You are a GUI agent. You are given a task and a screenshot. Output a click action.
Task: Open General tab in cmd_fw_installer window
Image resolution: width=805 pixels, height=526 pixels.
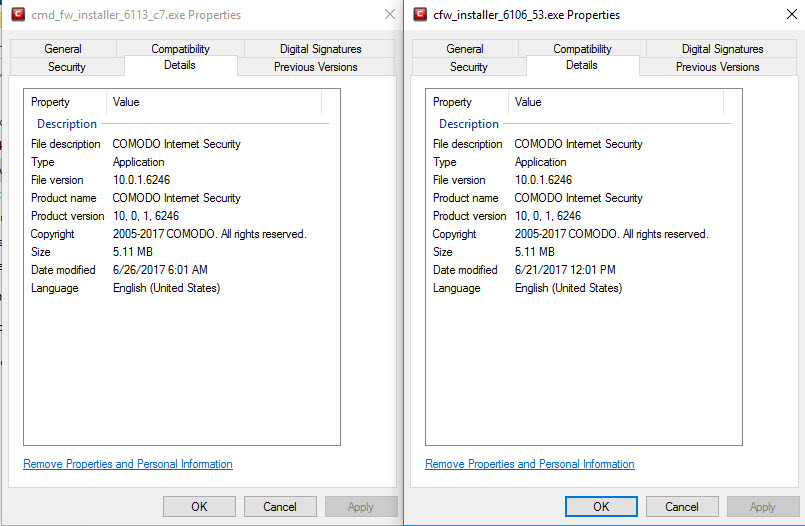pos(63,49)
